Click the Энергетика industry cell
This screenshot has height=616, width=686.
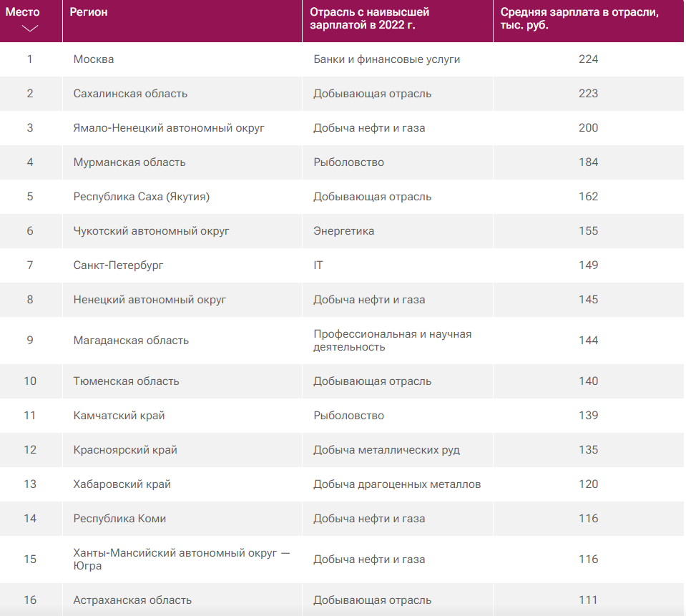click(x=343, y=231)
